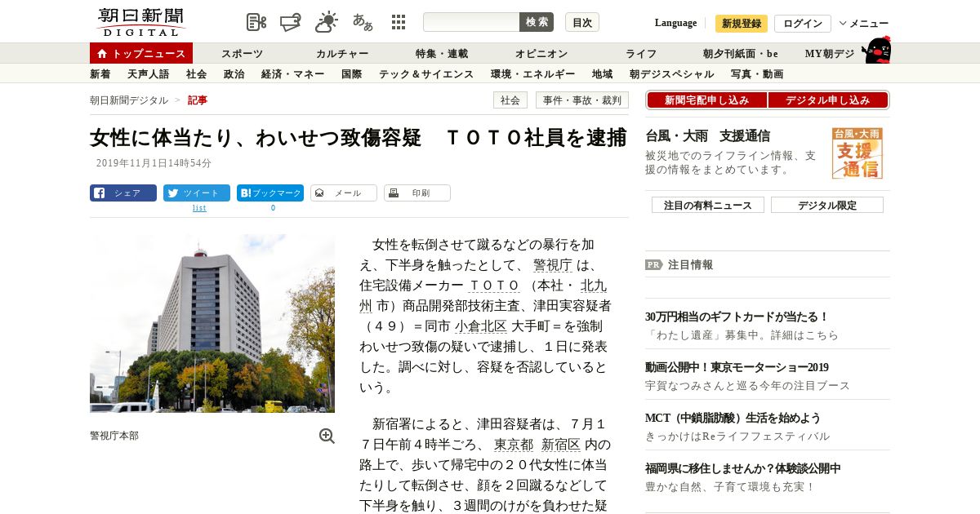This screenshot has width=980, height=514.
Task: Open 30万円相当のギフトカード promo link
Action: pyautogui.click(x=737, y=317)
